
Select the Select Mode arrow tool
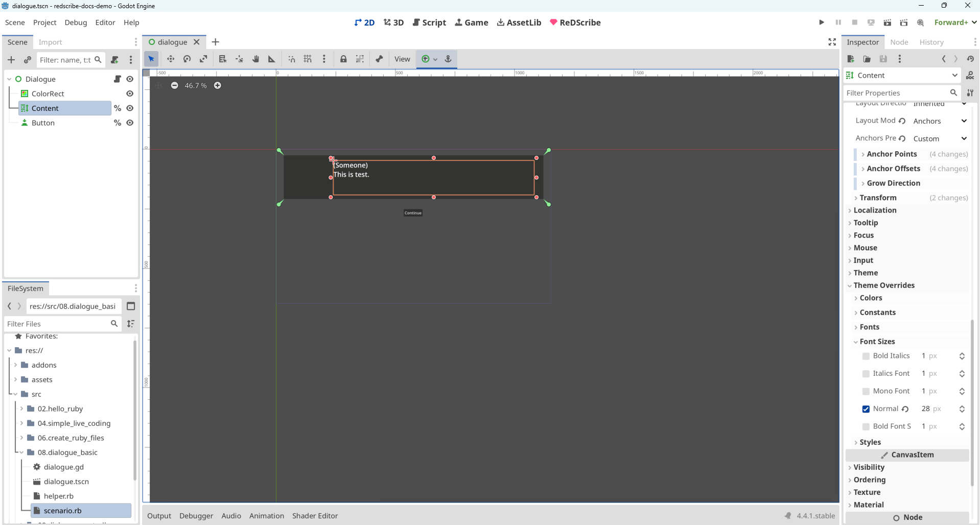tap(151, 59)
